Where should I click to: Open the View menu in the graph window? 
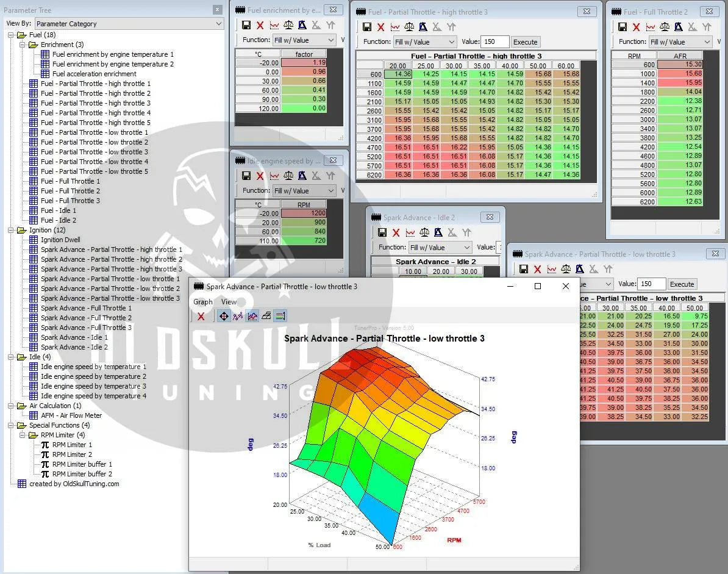[x=229, y=302]
